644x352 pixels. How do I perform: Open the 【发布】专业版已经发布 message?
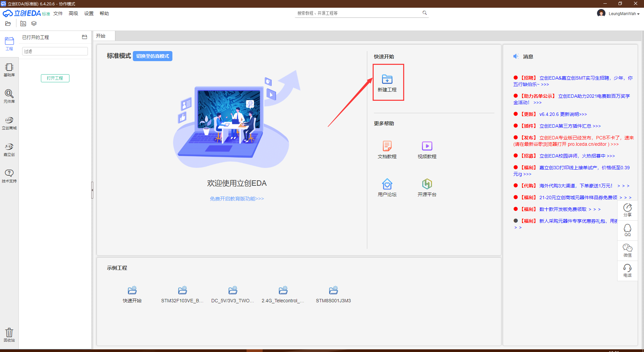coord(574,141)
